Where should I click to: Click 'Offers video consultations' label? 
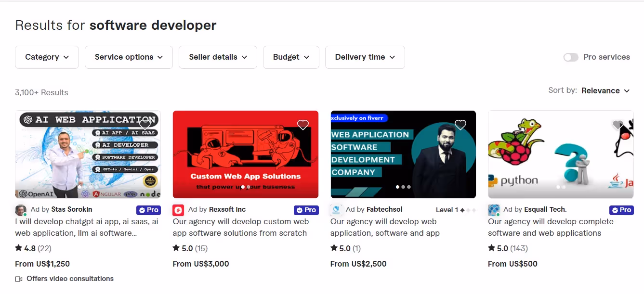pyautogui.click(x=70, y=279)
